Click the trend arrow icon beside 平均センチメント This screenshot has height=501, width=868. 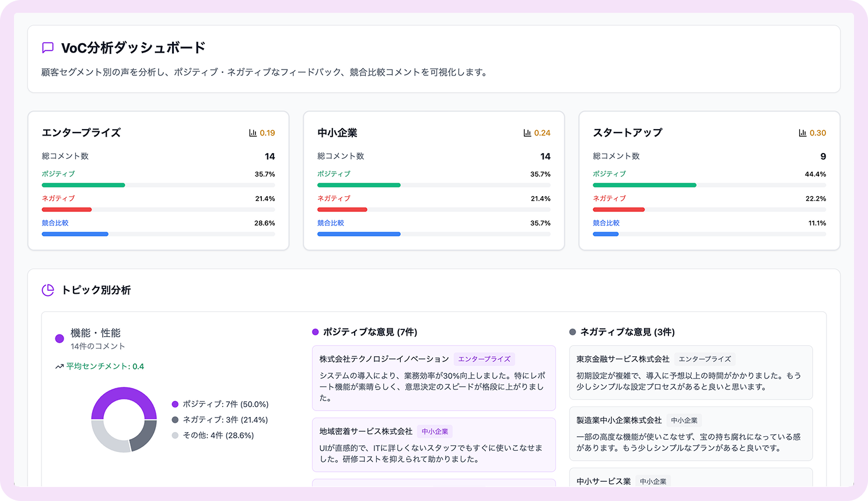(x=60, y=367)
